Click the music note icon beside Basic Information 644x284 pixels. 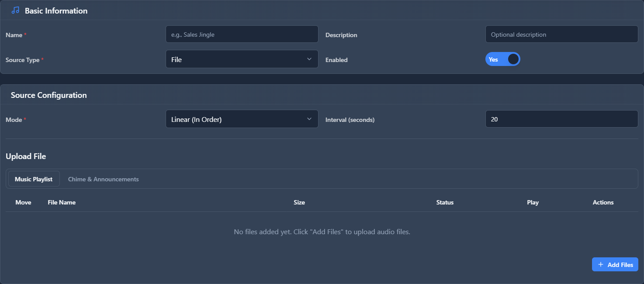15,10
